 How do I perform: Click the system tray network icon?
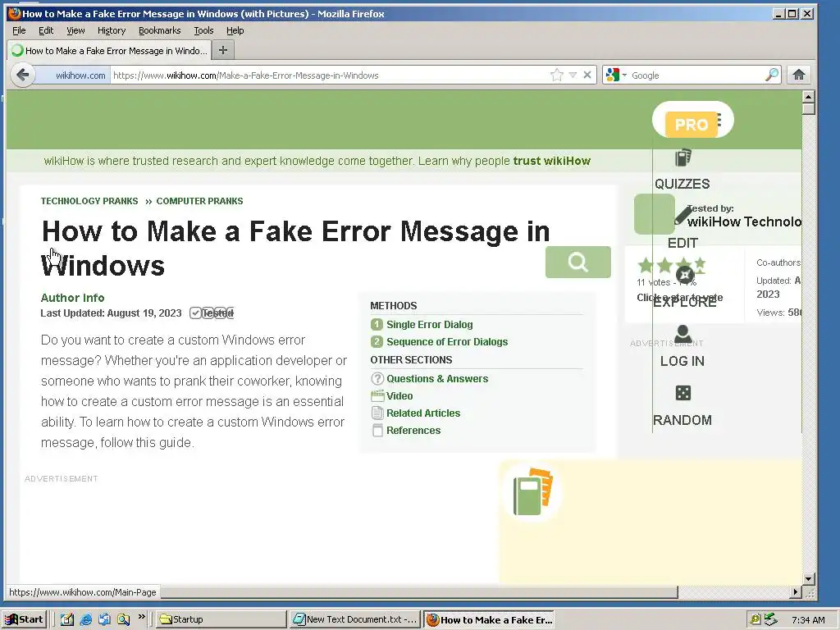point(770,619)
